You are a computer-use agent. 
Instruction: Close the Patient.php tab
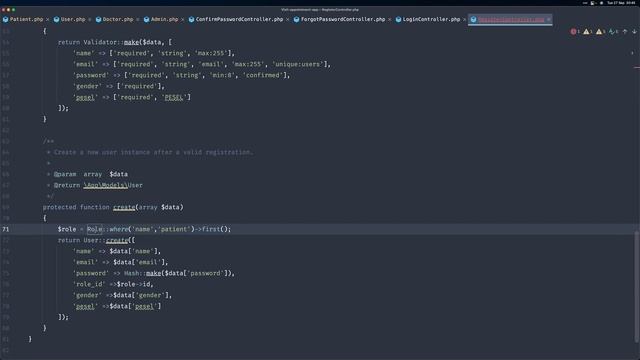tap(48, 19)
